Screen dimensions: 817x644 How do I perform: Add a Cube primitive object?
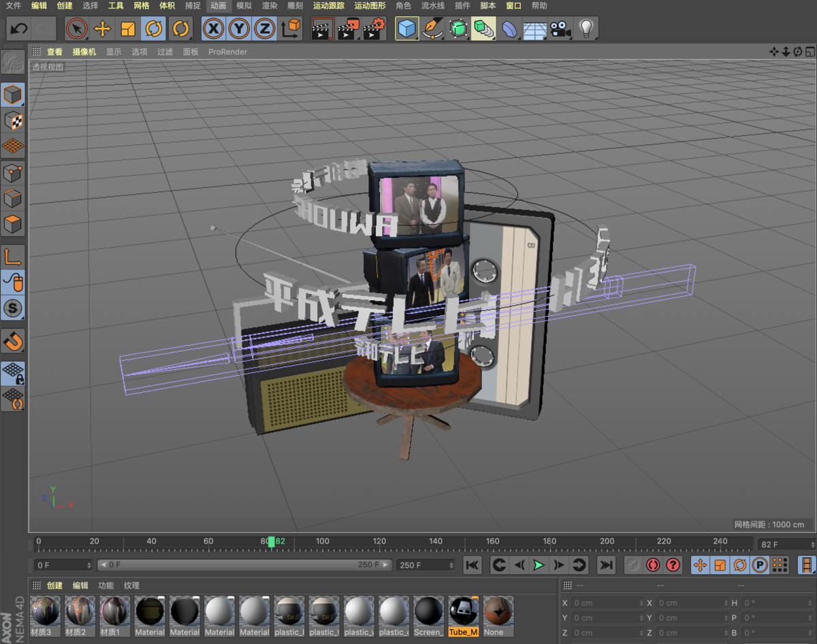pos(406,29)
